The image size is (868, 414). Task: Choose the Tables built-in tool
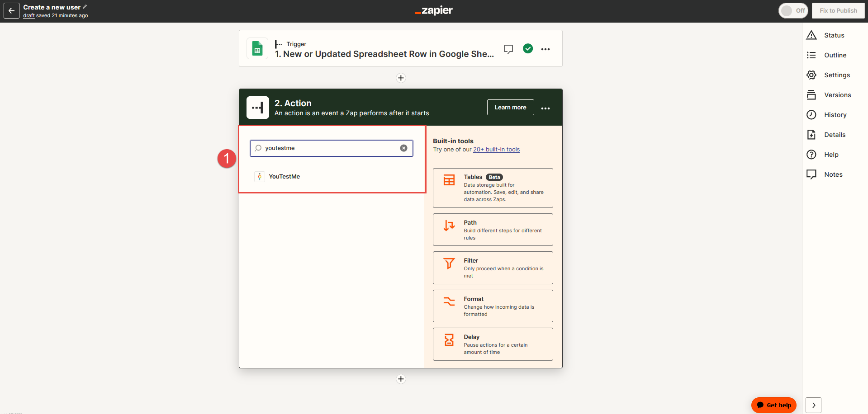[493, 188]
